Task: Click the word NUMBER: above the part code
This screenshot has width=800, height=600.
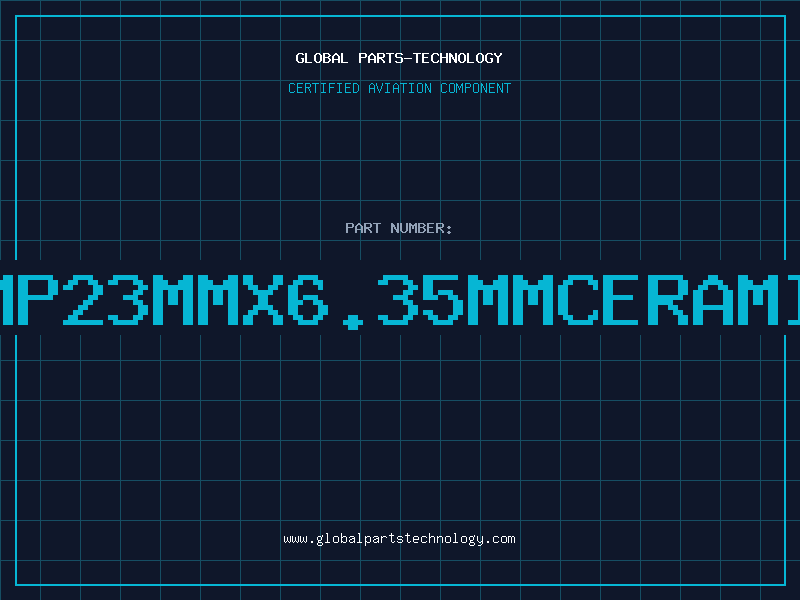Action: tap(421, 228)
